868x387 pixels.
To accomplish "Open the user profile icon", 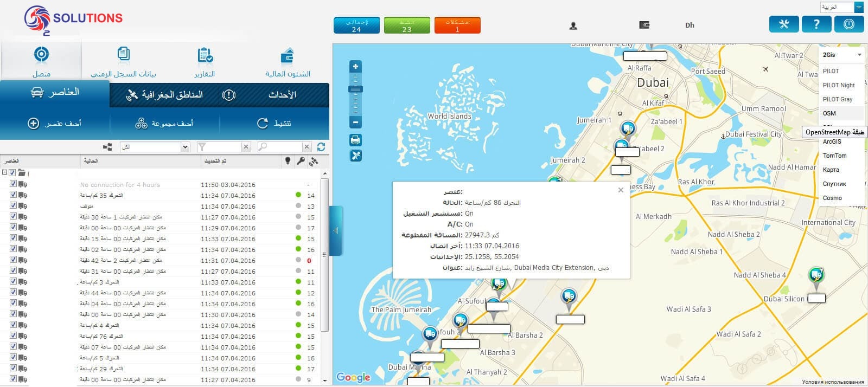I will coord(573,25).
